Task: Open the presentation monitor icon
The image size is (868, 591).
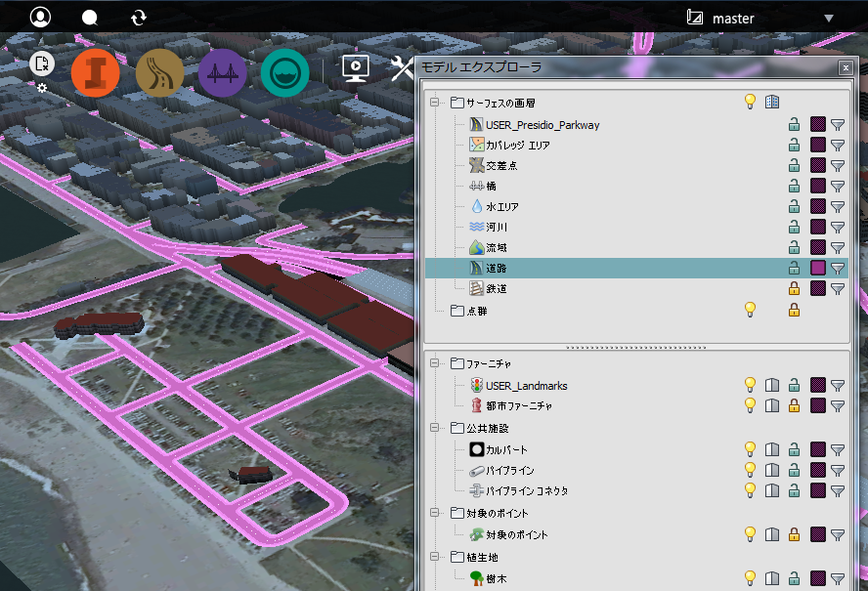Action: click(x=356, y=68)
